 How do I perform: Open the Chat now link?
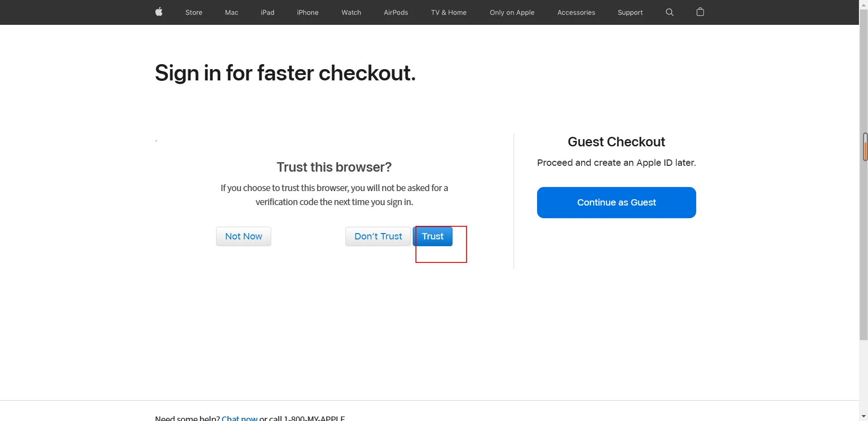click(x=239, y=418)
